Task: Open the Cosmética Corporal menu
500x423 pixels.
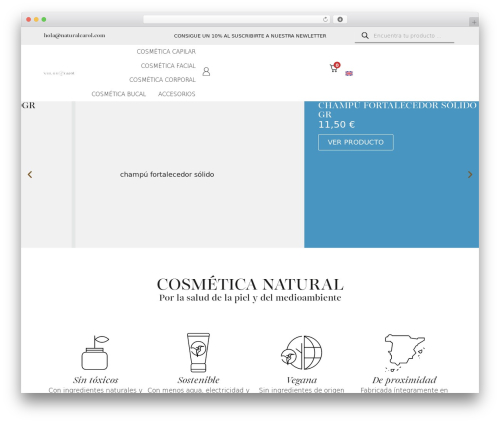Action: pyautogui.click(x=162, y=80)
